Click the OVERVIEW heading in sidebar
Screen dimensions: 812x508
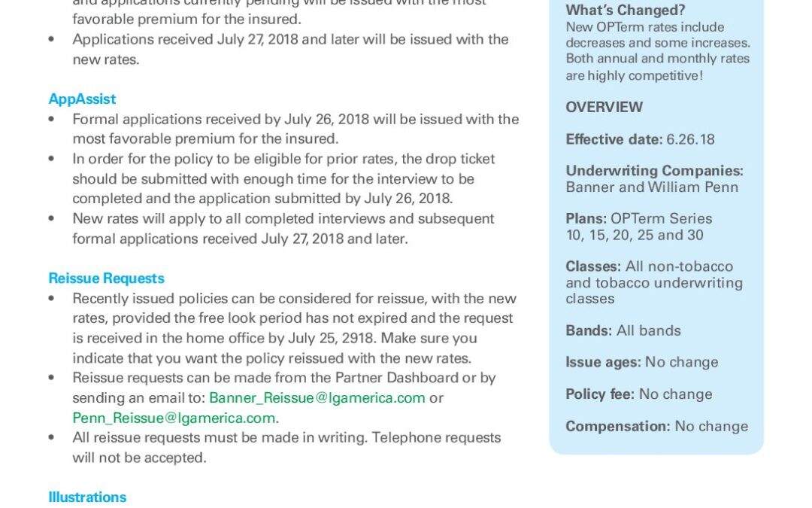click(604, 108)
